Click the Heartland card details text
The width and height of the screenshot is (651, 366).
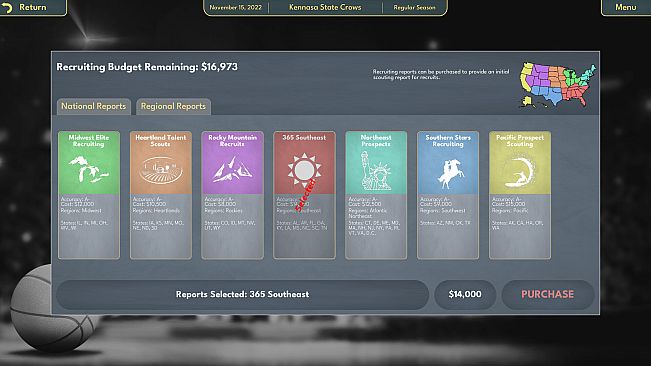[x=158, y=214]
